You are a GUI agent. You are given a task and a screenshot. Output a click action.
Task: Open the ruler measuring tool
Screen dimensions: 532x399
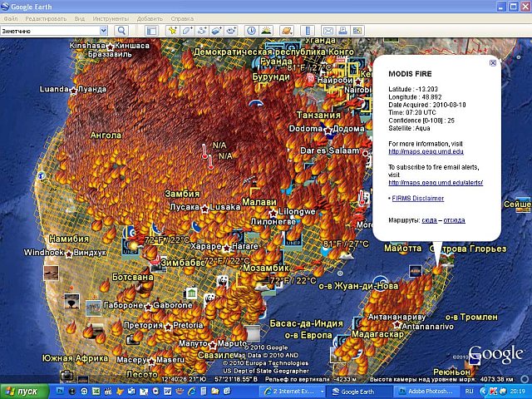pos(308,31)
